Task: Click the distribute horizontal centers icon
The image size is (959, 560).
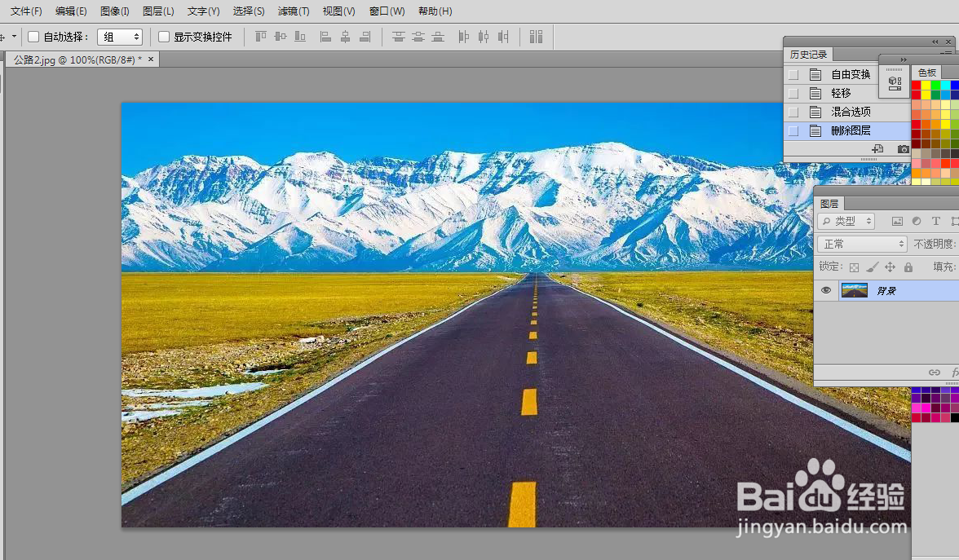Action: [x=484, y=37]
